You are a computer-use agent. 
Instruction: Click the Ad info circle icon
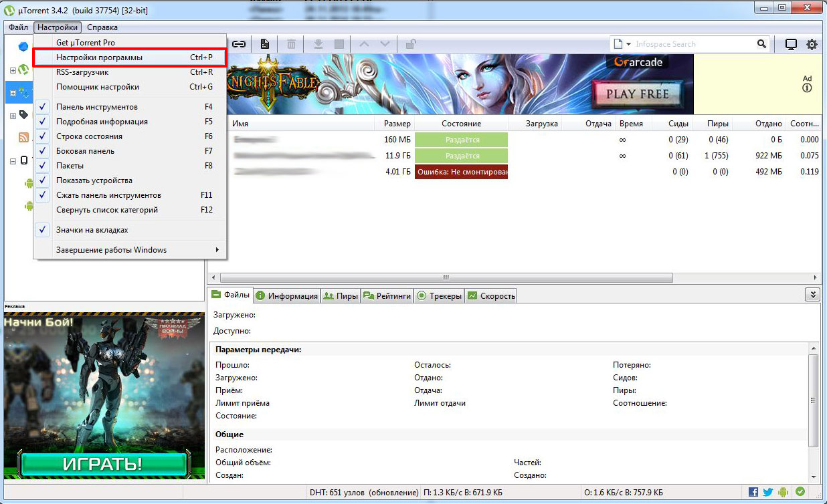[x=807, y=88]
